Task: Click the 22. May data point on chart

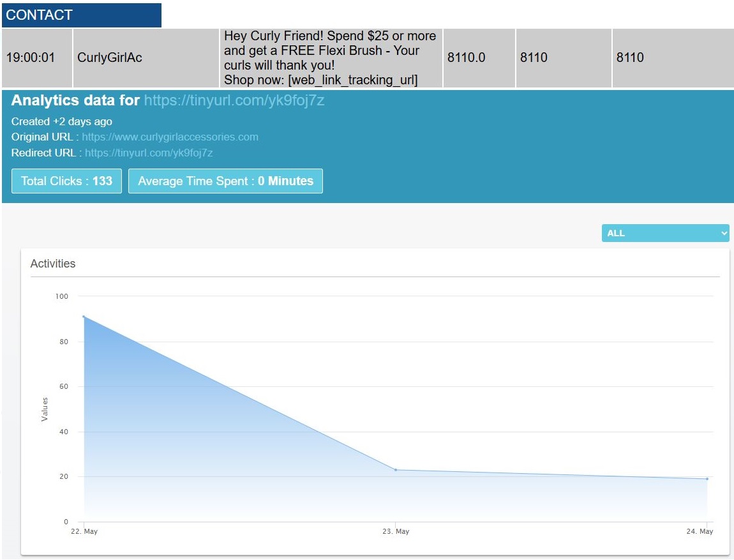Action: [84, 317]
